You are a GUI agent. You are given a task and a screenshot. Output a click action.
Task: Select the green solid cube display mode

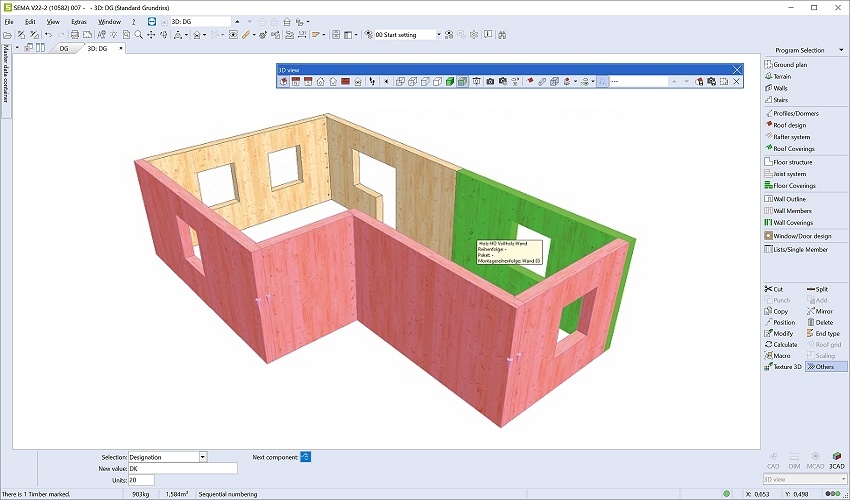(x=449, y=81)
